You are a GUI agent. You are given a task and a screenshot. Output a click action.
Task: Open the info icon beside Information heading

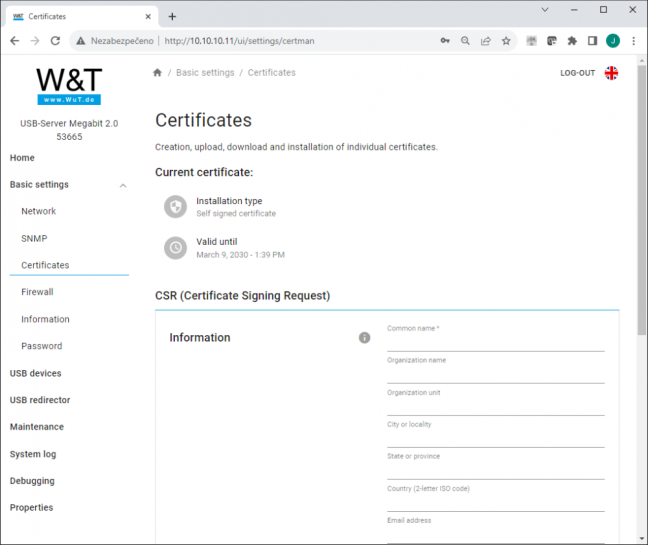(364, 338)
